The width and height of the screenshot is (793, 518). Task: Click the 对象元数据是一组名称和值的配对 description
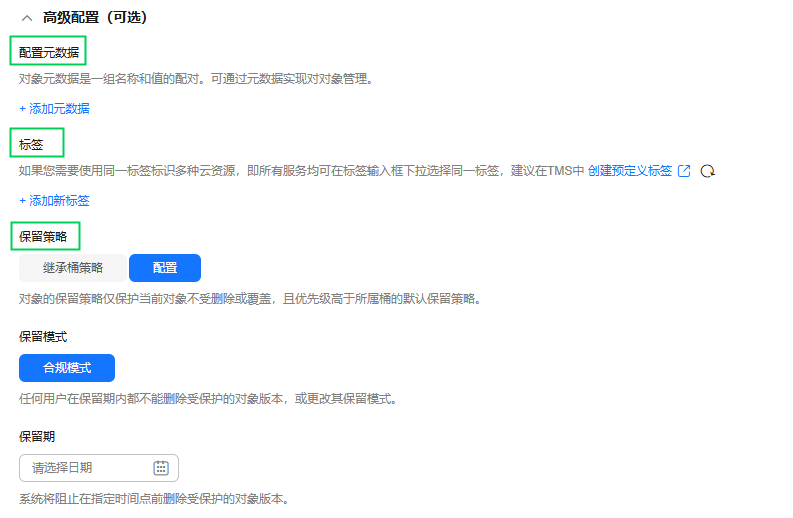pos(111,79)
